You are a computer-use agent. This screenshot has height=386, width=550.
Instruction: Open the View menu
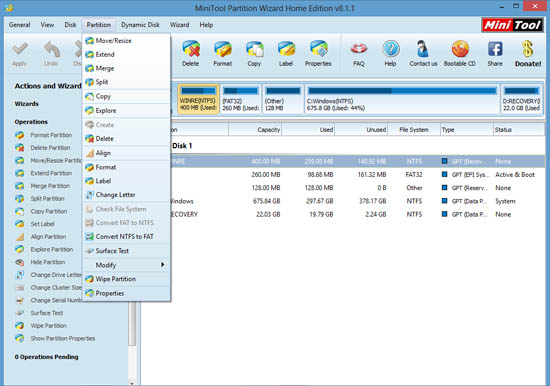pyautogui.click(x=47, y=25)
